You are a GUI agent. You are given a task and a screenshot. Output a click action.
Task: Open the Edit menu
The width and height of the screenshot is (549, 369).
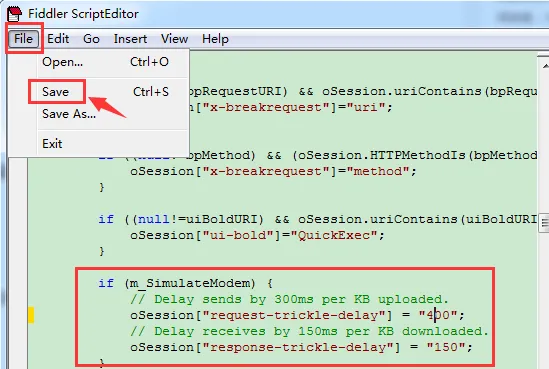pyautogui.click(x=58, y=39)
